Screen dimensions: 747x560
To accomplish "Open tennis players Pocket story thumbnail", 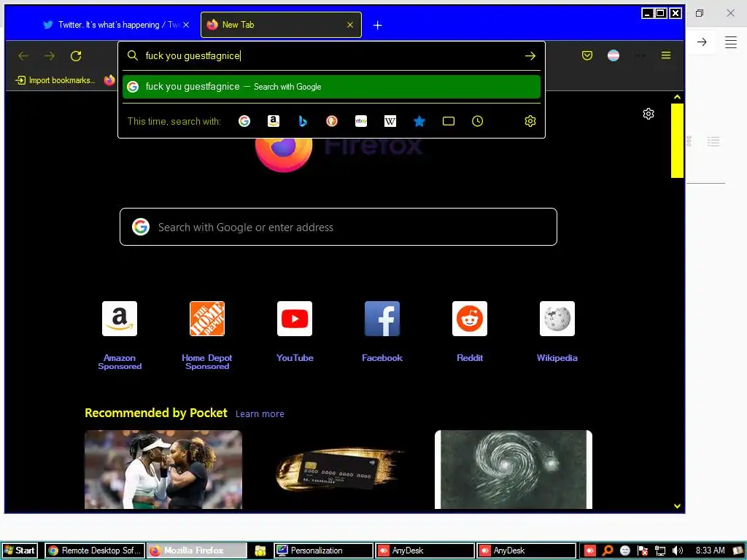I will click(163, 470).
